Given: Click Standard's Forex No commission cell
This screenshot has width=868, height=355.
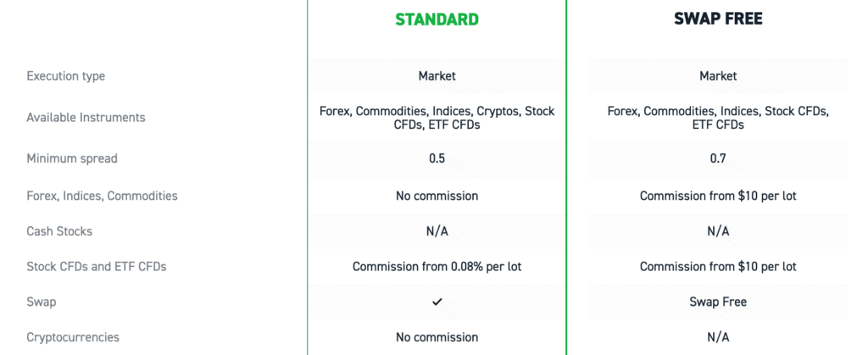Looking at the screenshot, I should [x=437, y=196].
